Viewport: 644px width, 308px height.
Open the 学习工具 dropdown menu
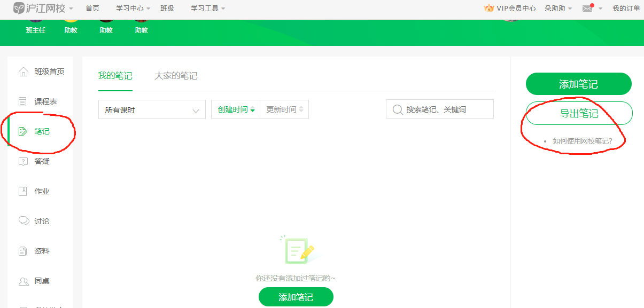pyautogui.click(x=208, y=9)
